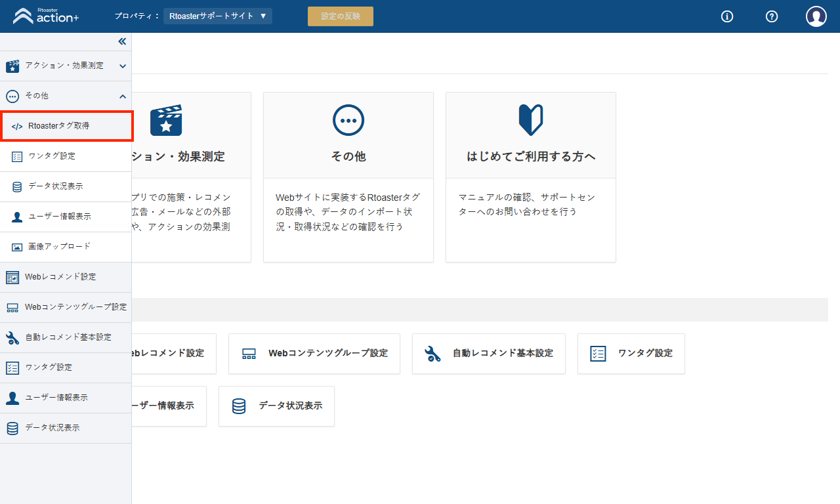Click clapperboard icon on main card
The image size is (840, 504).
point(166,120)
